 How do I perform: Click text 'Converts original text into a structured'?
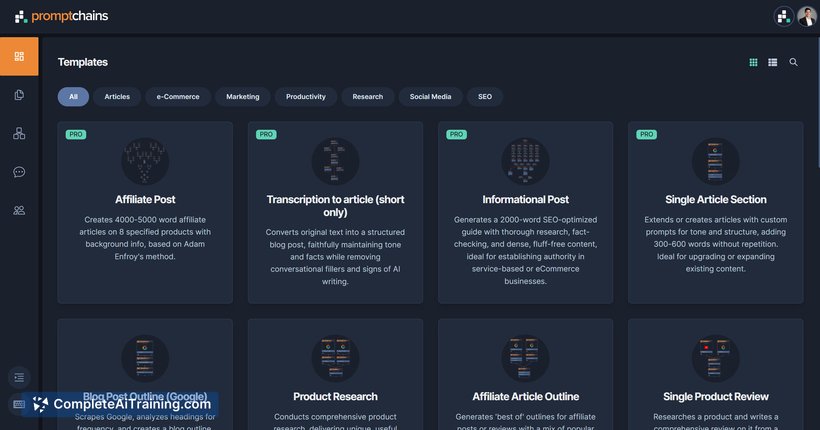click(x=335, y=232)
